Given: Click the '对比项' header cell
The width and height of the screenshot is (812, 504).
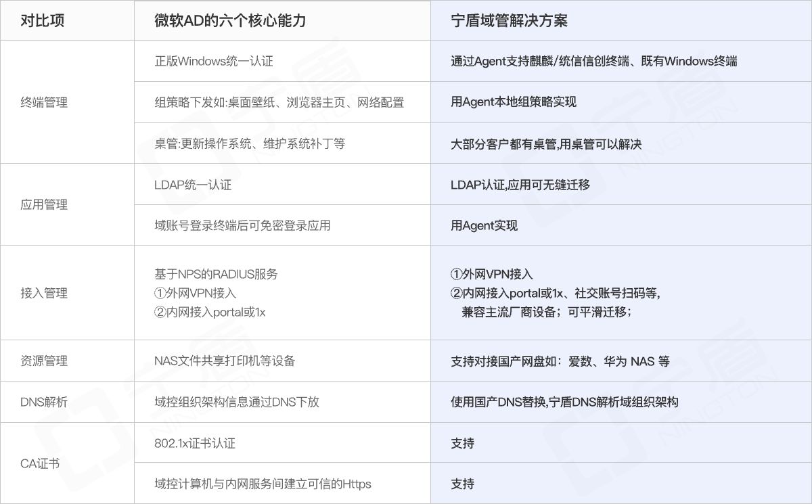Looking at the screenshot, I should [x=67, y=20].
